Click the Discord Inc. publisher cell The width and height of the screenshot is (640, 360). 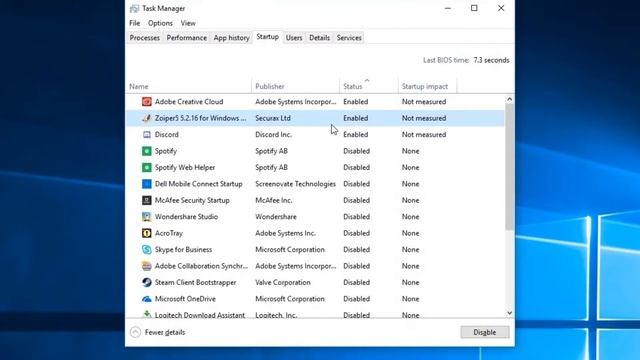click(x=273, y=134)
